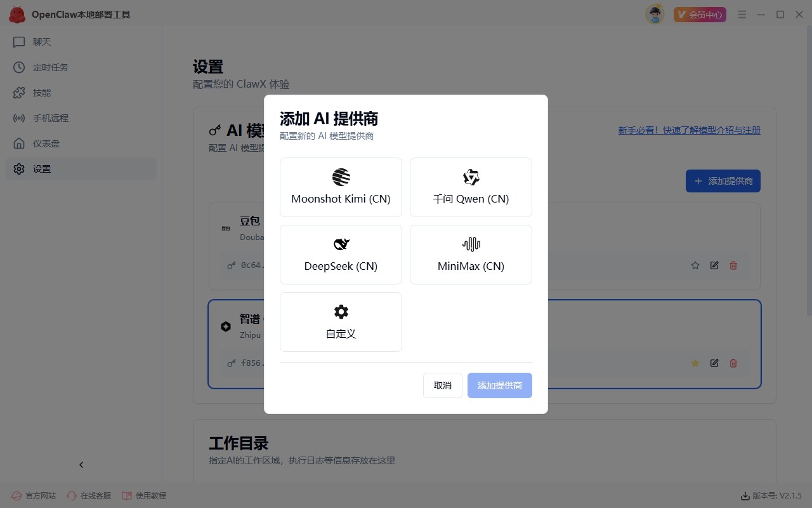
Task: Click 取消 to cancel the dialog
Action: [x=442, y=385]
